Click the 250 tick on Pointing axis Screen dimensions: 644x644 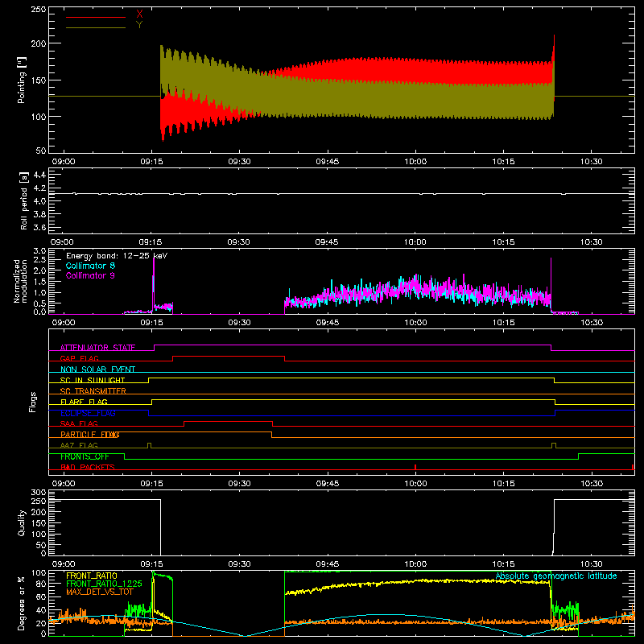coord(39,10)
